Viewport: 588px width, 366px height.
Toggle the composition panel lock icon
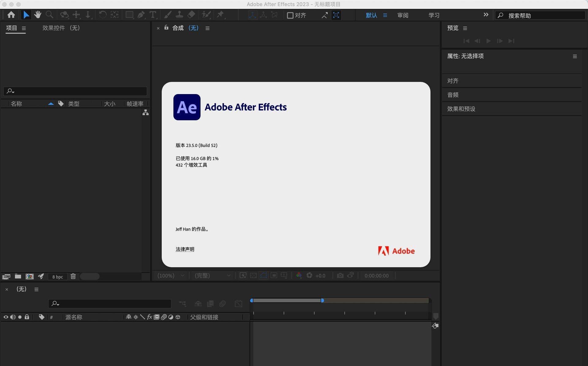[x=166, y=28]
